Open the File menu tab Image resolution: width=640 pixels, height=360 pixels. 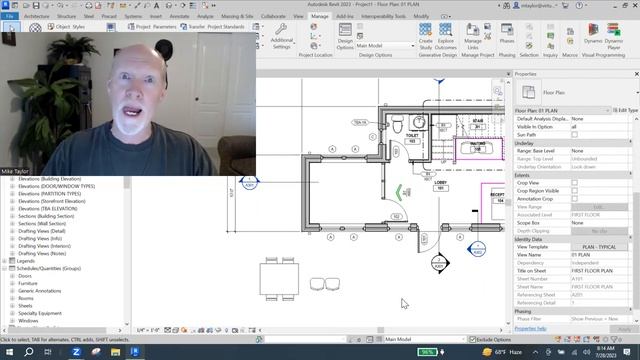(x=9, y=16)
